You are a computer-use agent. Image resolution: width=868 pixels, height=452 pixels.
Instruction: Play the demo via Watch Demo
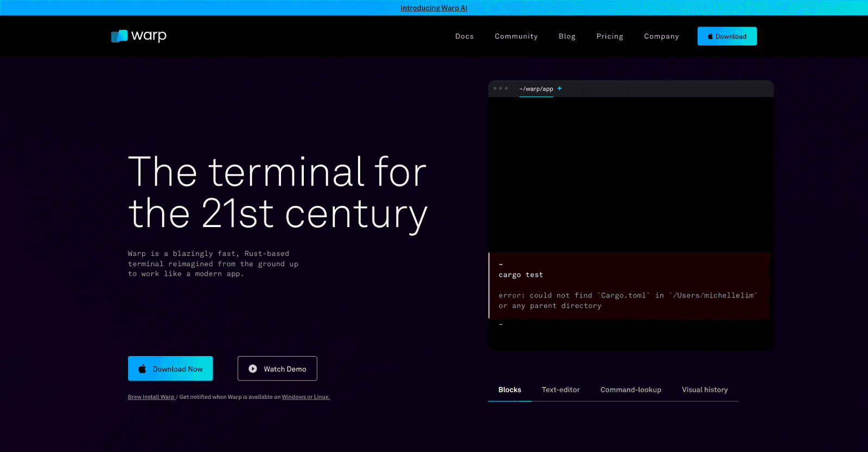point(277,369)
